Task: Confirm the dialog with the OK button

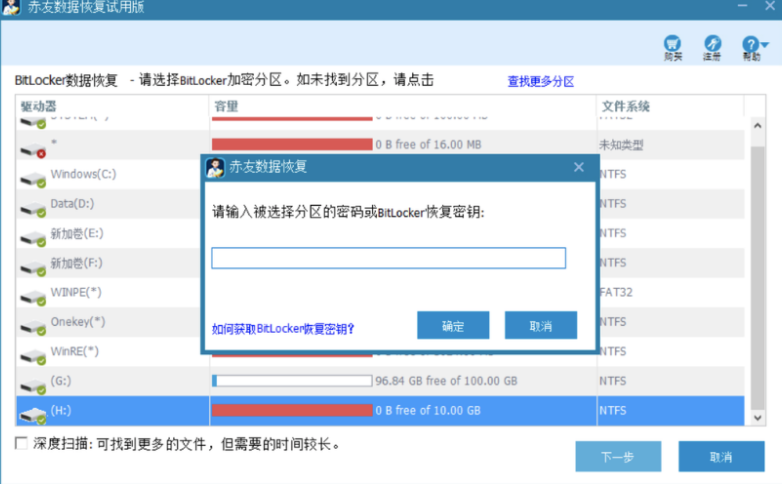Action: pyautogui.click(x=453, y=325)
